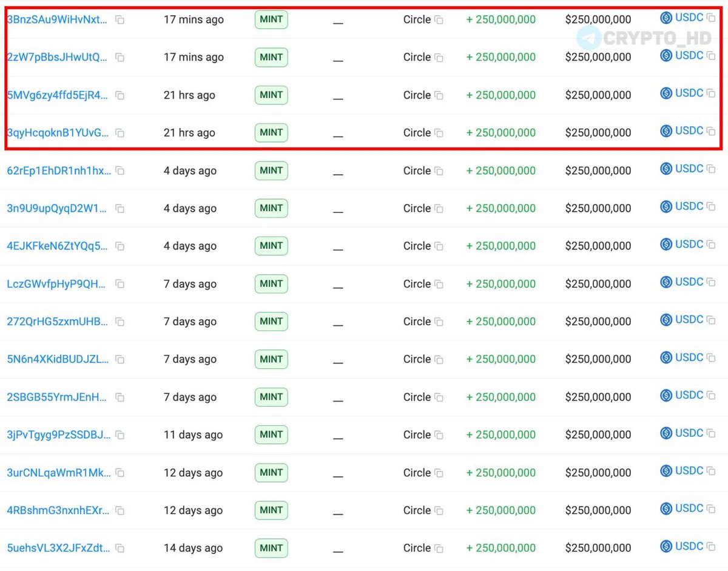Image resolution: width=728 pixels, height=571 pixels.
Task: Click USDC coin logo in 4EJKFkeN6ZtYQq5 row
Action: coord(666,245)
